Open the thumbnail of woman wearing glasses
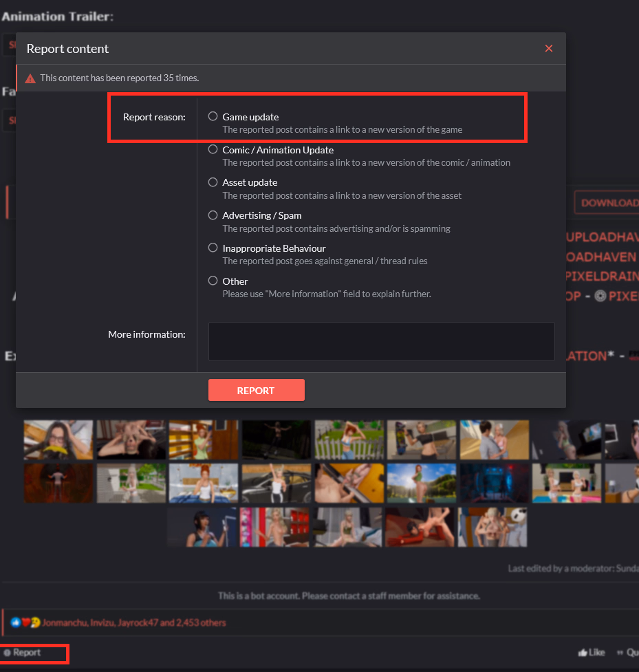 pos(58,440)
